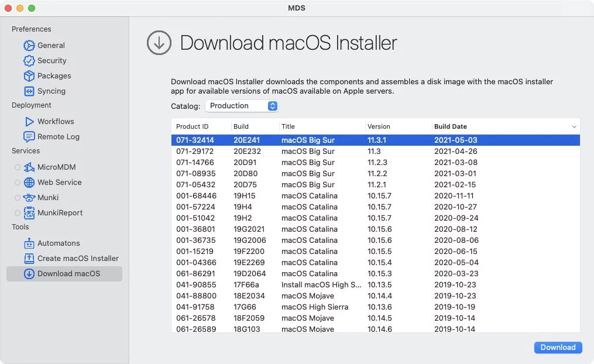
Task: Select row dated 2020-09-24
Action: pyautogui.click(x=375, y=218)
